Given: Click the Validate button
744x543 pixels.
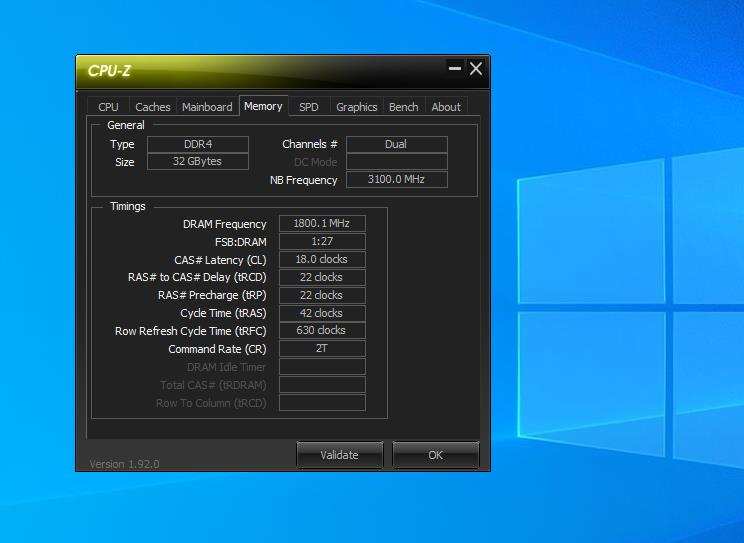Looking at the screenshot, I should coord(339,455).
